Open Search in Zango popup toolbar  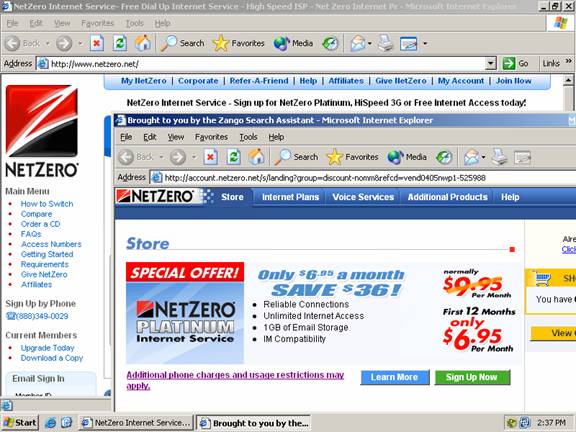point(296,157)
